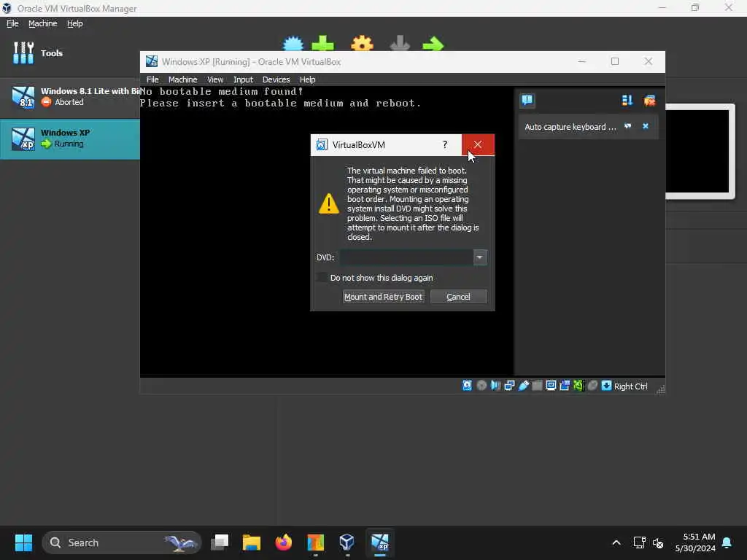The height and width of the screenshot is (560, 747).
Task: Maximize the Windows XP VM window
Action: point(615,61)
